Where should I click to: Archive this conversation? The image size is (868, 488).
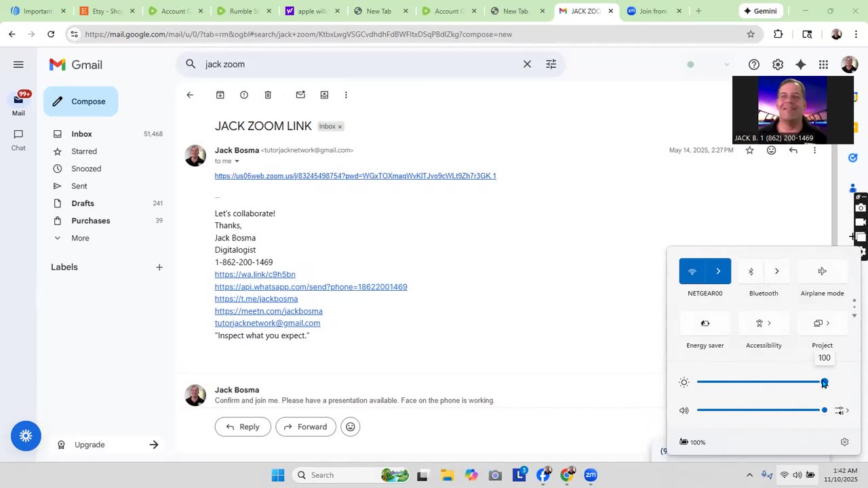point(220,95)
